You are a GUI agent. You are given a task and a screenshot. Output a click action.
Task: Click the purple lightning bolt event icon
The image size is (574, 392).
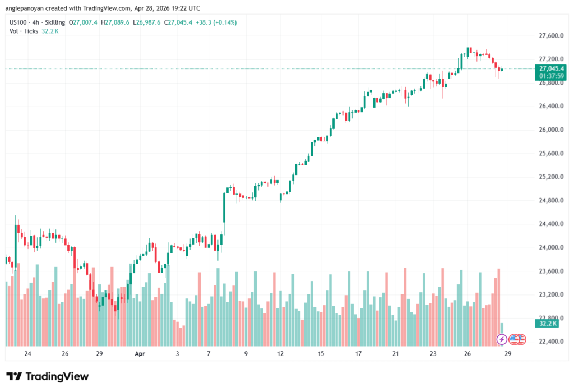(502, 339)
